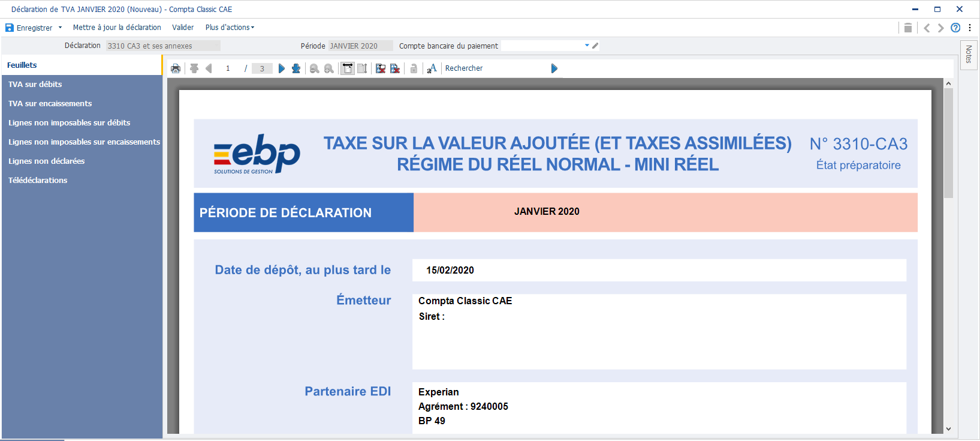Print the VAT declaration preview
The width and height of the screenshot is (980, 441).
176,68
